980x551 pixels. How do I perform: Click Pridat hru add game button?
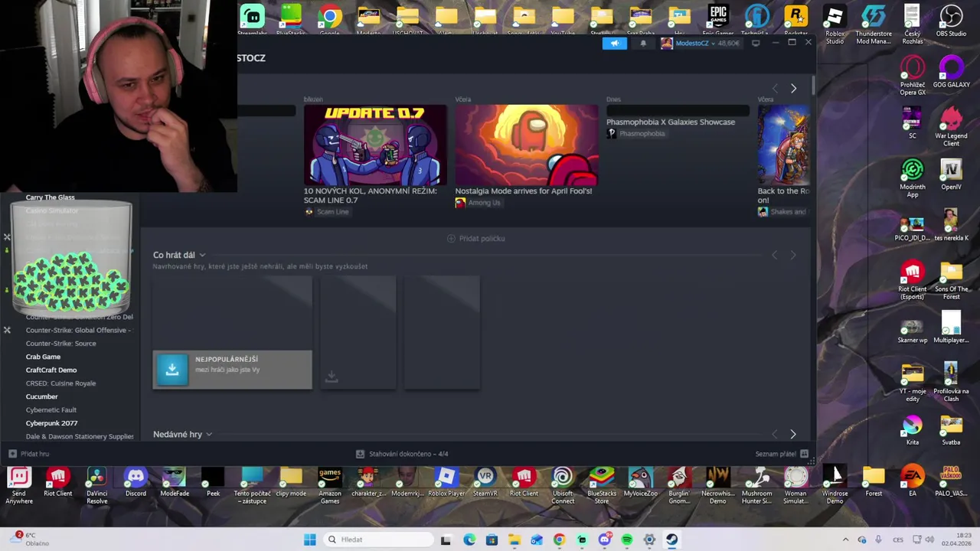(28, 454)
